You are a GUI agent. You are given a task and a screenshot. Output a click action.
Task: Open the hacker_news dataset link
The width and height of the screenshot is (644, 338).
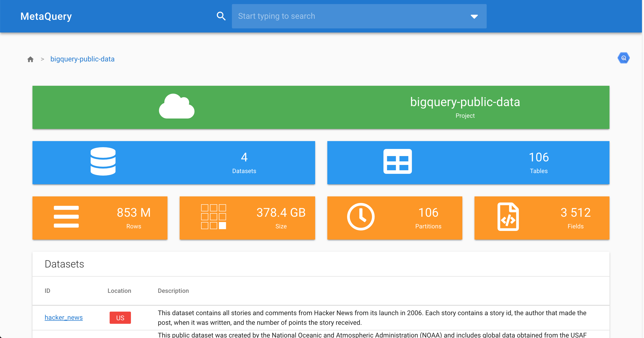pyautogui.click(x=64, y=317)
